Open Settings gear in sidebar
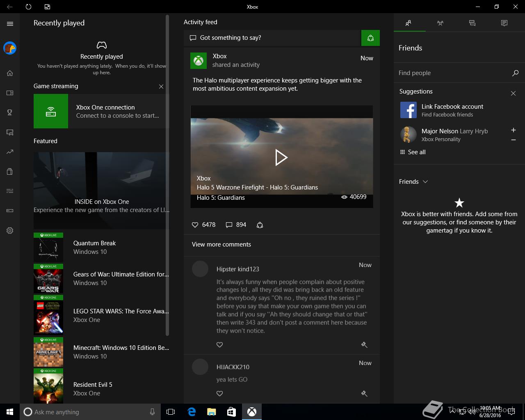 coord(10,231)
